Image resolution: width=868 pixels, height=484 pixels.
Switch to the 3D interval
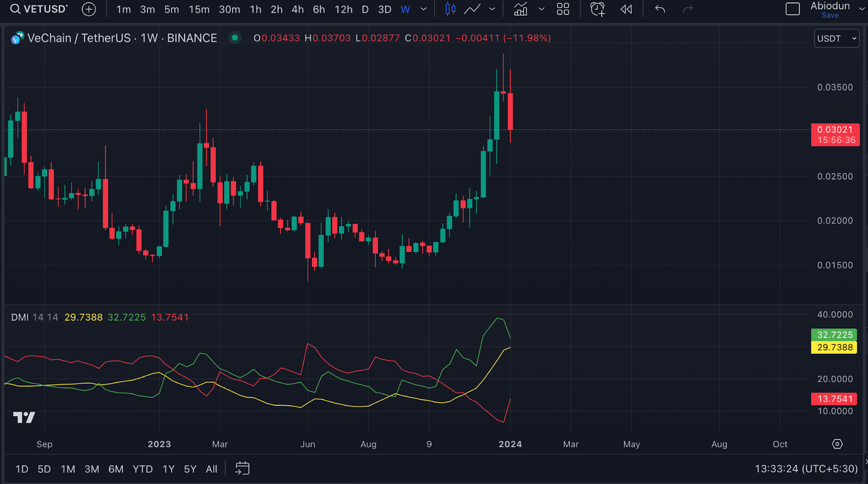pyautogui.click(x=385, y=9)
